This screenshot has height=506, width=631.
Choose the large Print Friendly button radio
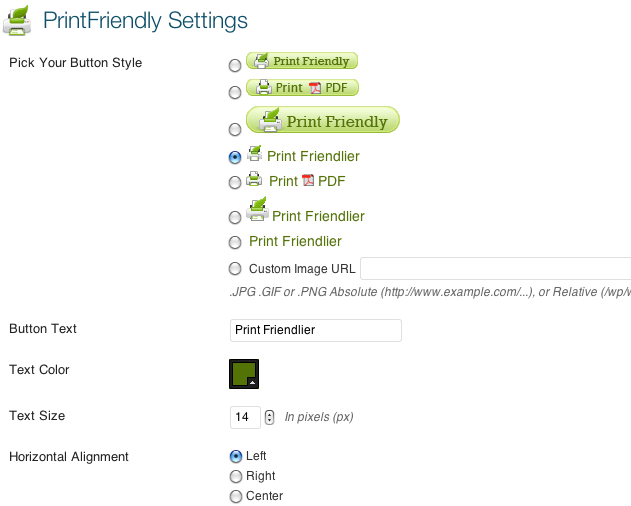[x=235, y=130]
